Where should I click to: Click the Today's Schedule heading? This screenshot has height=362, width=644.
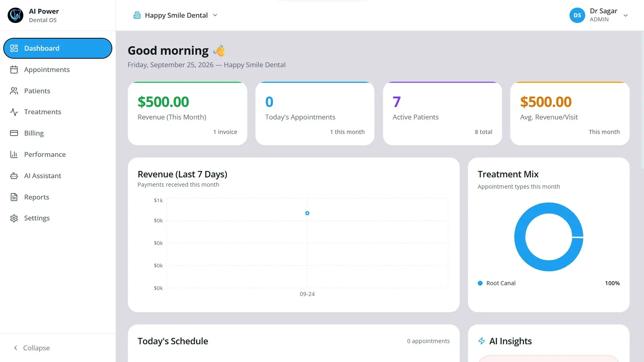(173, 341)
